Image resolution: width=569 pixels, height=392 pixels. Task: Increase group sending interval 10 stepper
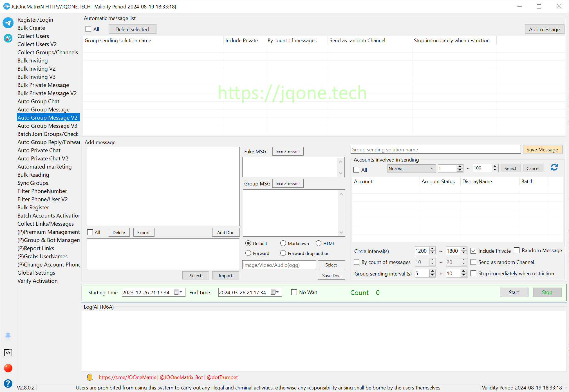pyautogui.click(x=464, y=272)
